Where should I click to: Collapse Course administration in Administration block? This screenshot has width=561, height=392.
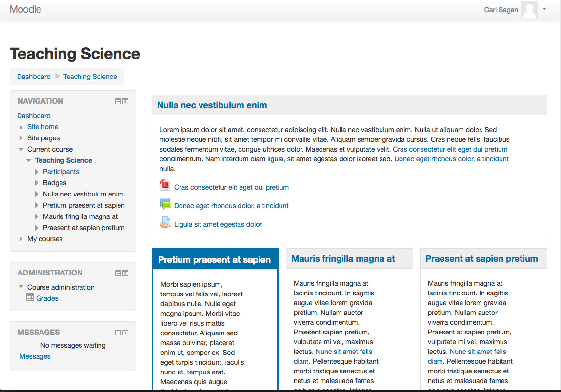point(21,287)
